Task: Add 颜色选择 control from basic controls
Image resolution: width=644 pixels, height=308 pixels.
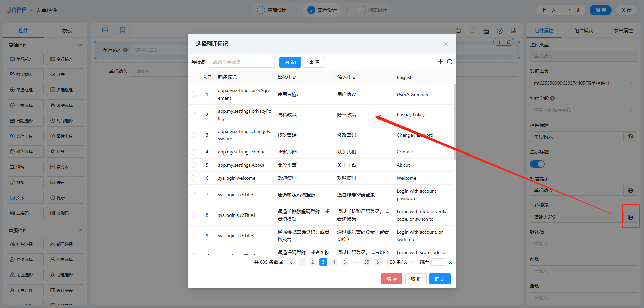Action: pyautogui.click(x=25, y=151)
